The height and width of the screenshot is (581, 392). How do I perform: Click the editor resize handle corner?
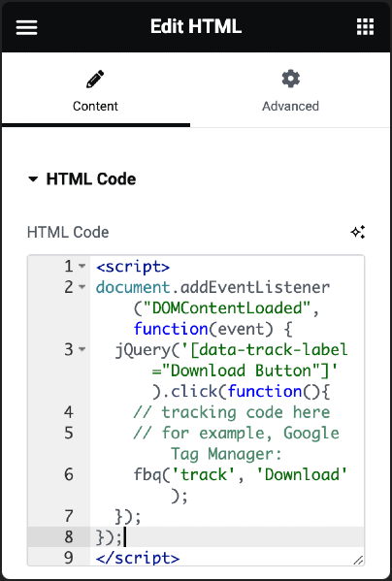(x=358, y=561)
